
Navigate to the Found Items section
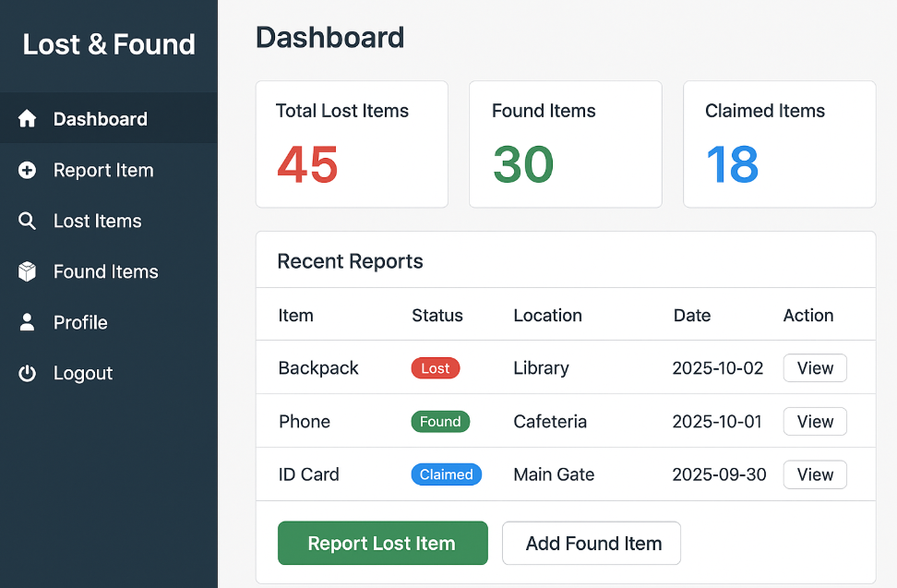(104, 271)
